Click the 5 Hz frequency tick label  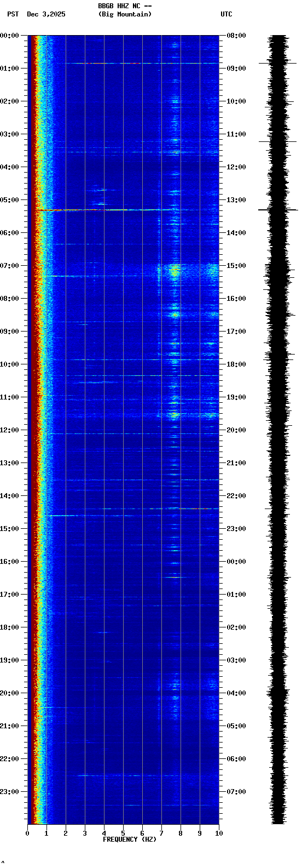(x=123, y=833)
